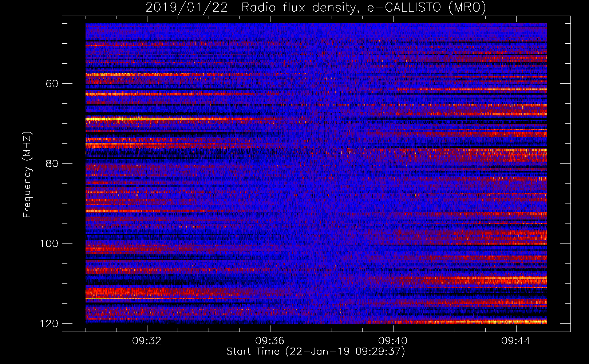Click the "Frequency (MHZ)" axis label
Image resolution: width=589 pixels, height=364 pixels.
tap(27, 174)
